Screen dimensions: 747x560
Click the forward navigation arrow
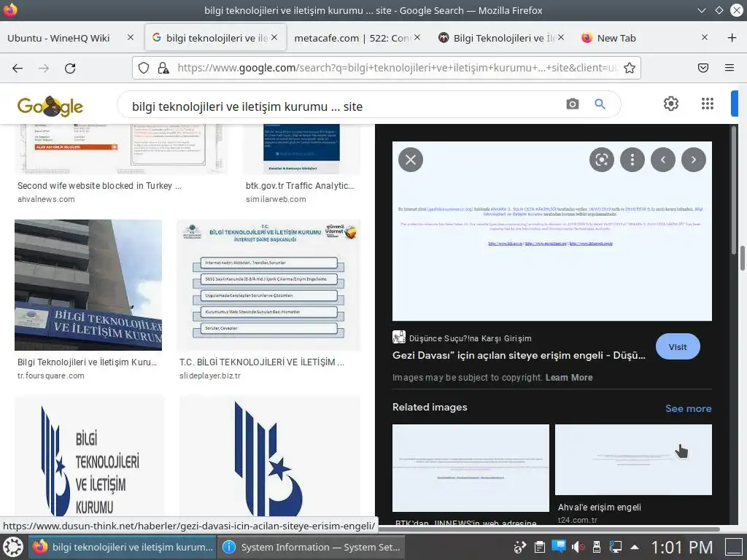tap(43, 68)
